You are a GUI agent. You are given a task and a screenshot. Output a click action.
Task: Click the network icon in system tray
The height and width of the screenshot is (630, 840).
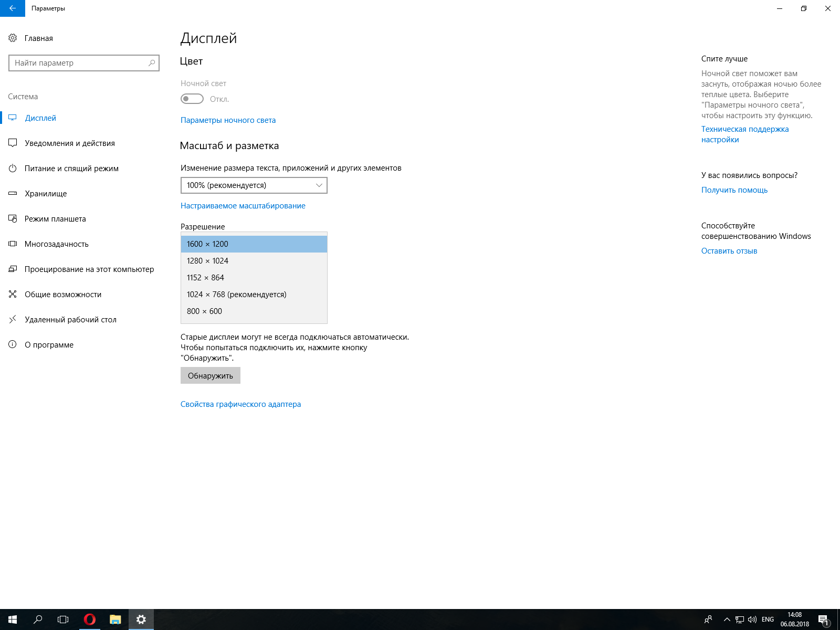pyautogui.click(x=740, y=619)
